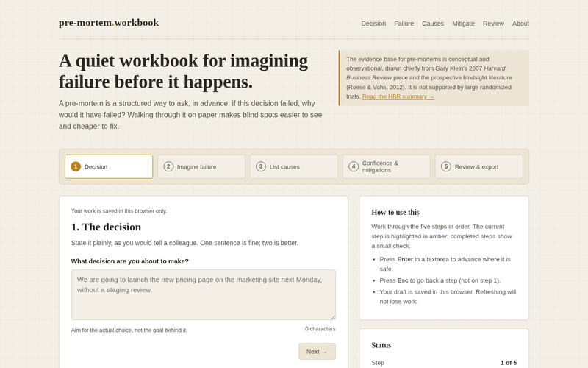Click 'Press Esc to go back a step' bullet
The image size is (588, 368).
pos(440,280)
